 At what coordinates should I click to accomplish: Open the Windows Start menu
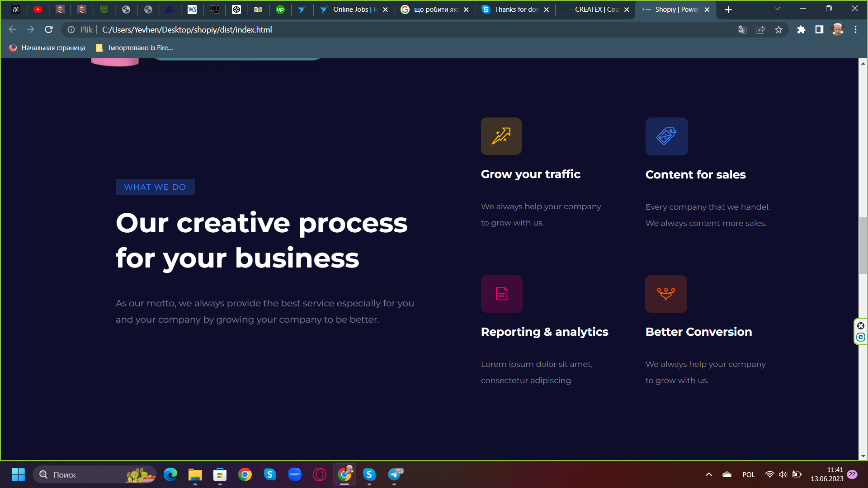click(18, 474)
